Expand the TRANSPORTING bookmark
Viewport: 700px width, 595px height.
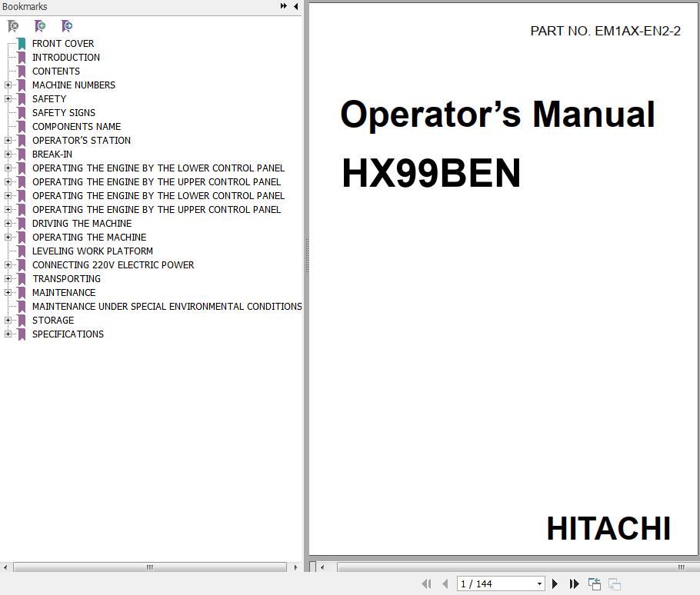point(8,279)
